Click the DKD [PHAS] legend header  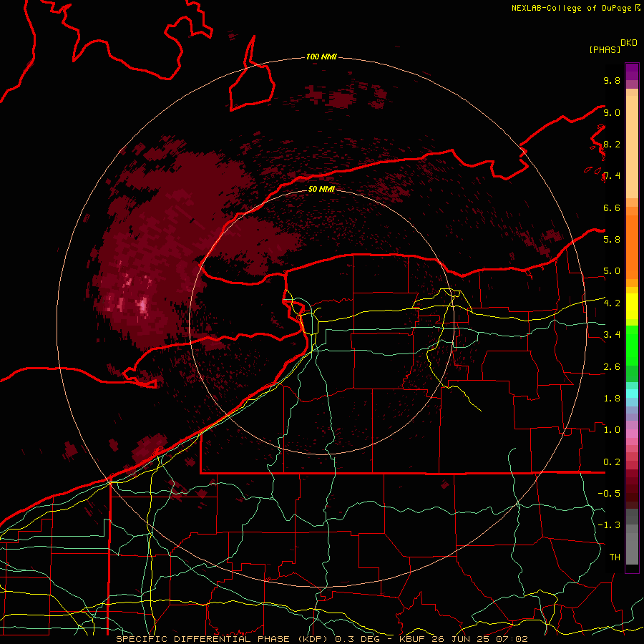pos(613,47)
